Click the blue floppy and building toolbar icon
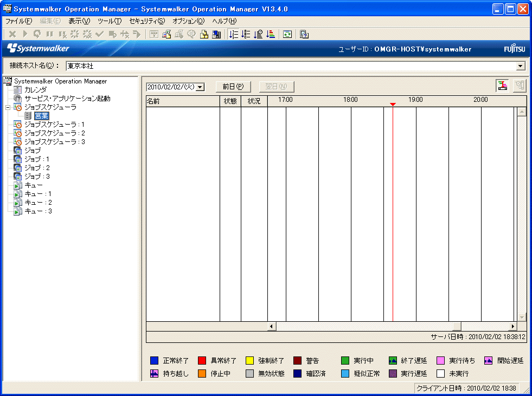 [216, 34]
